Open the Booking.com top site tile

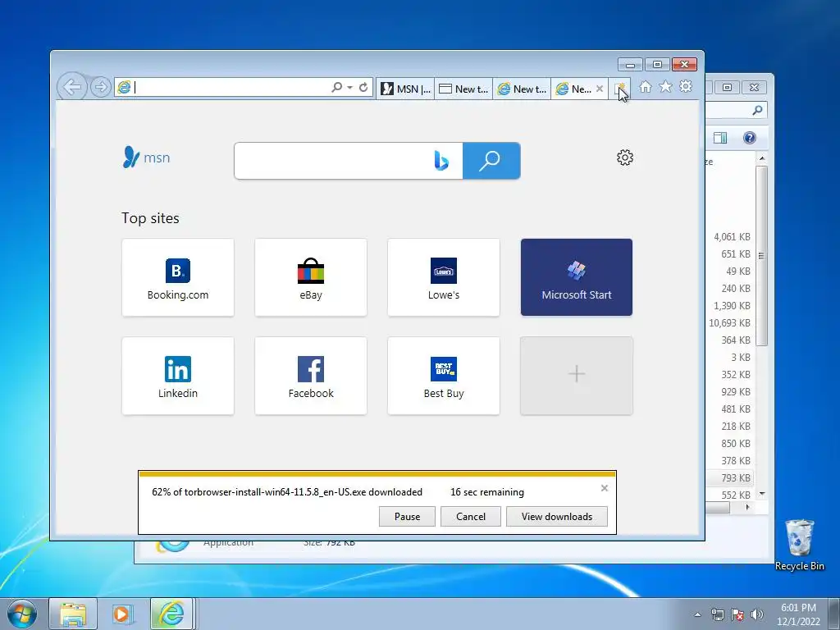pyautogui.click(x=178, y=277)
